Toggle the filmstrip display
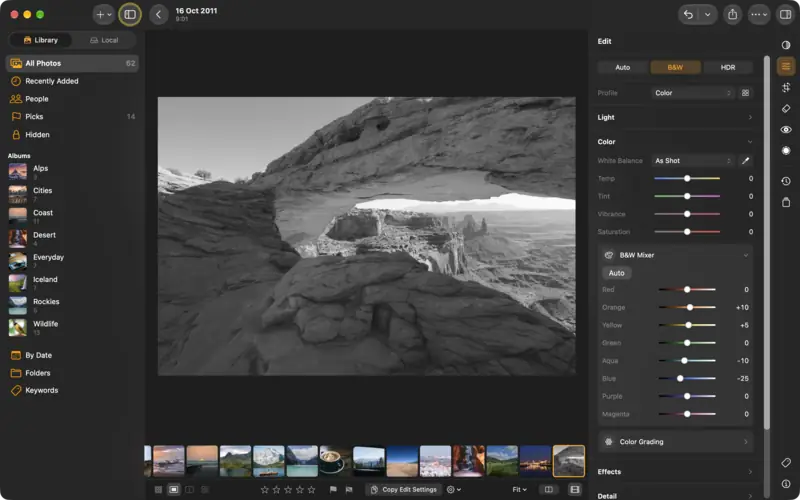Viewport: 800px width, 500px height. [574, 490]
